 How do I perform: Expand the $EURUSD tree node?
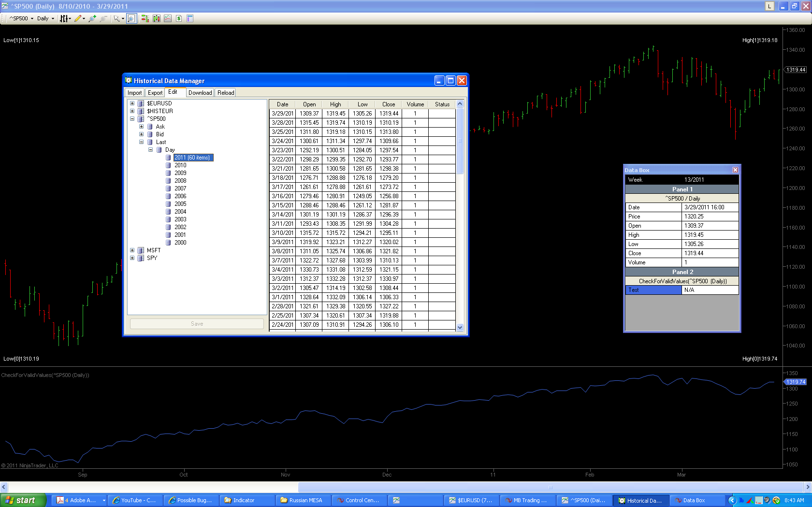click(132, 103)
